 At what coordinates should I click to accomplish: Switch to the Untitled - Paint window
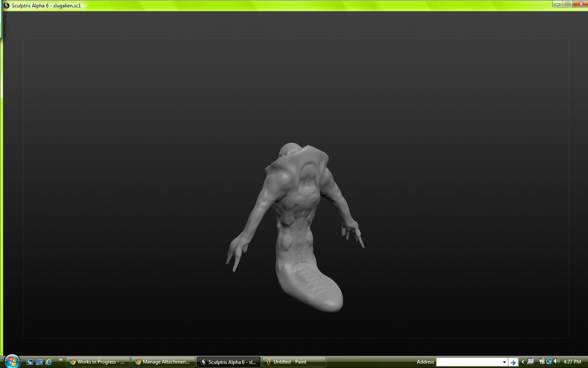click(x=294, y=362)
